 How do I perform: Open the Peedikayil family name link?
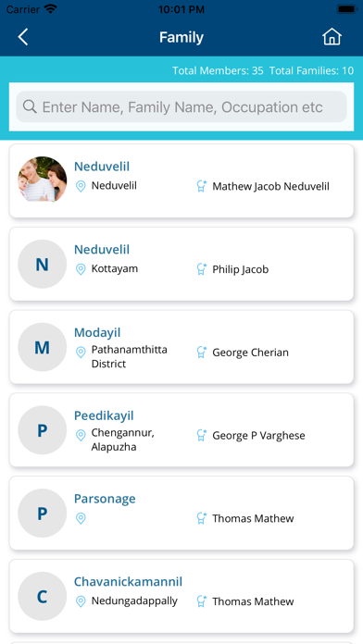104,415
